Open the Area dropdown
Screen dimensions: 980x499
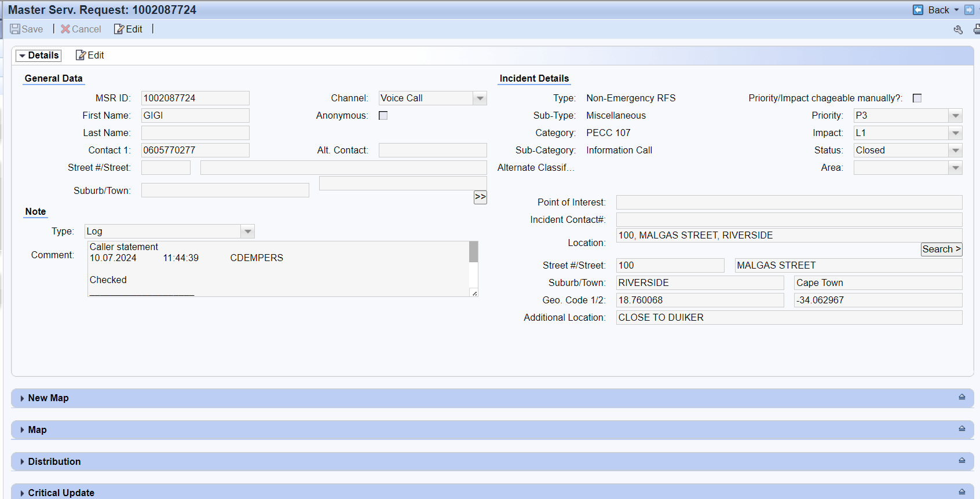(956, 168)
